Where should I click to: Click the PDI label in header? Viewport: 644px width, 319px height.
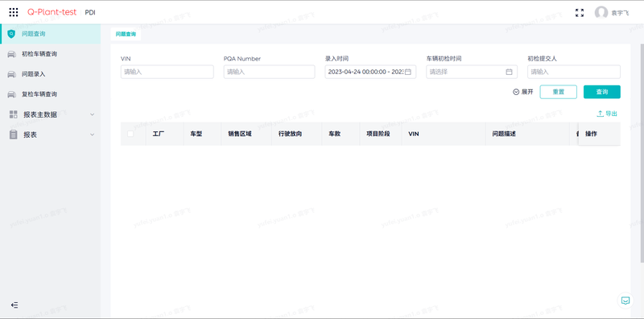90,13
